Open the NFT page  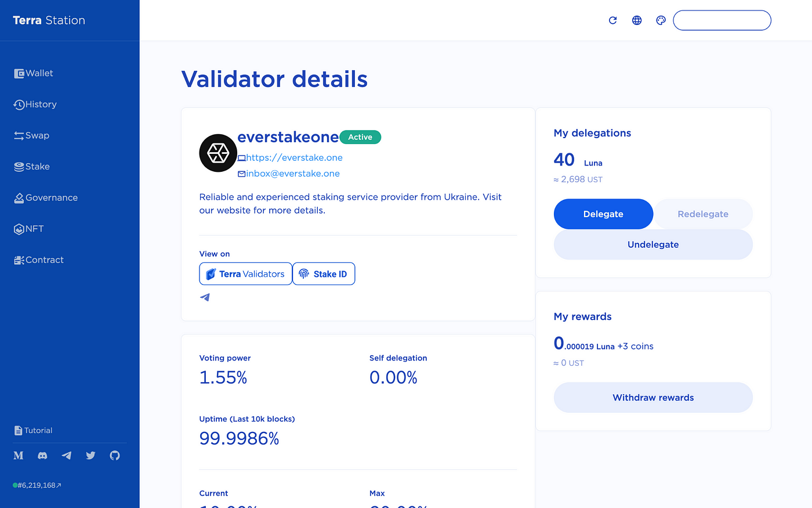pyautogui.click(x=29, y=229)
